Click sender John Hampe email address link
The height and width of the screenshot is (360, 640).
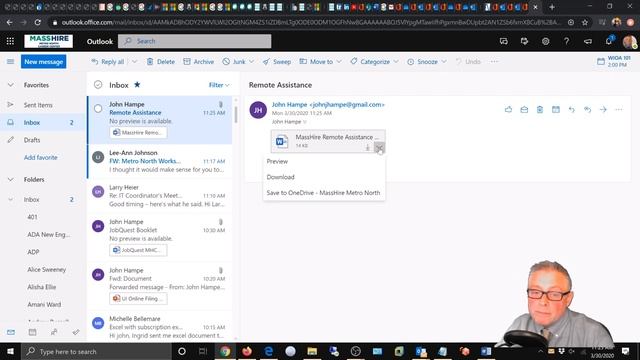tap(328, 104)
